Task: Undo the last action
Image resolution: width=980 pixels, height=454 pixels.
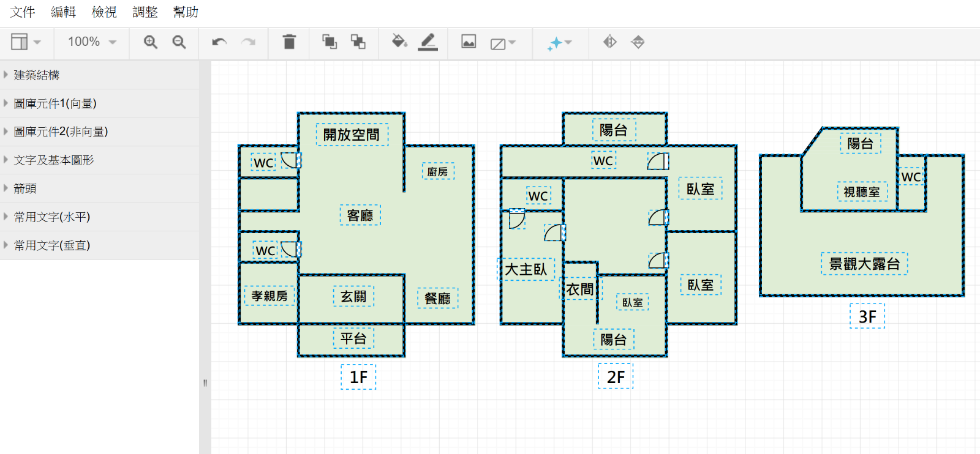Action: point(219,42)
